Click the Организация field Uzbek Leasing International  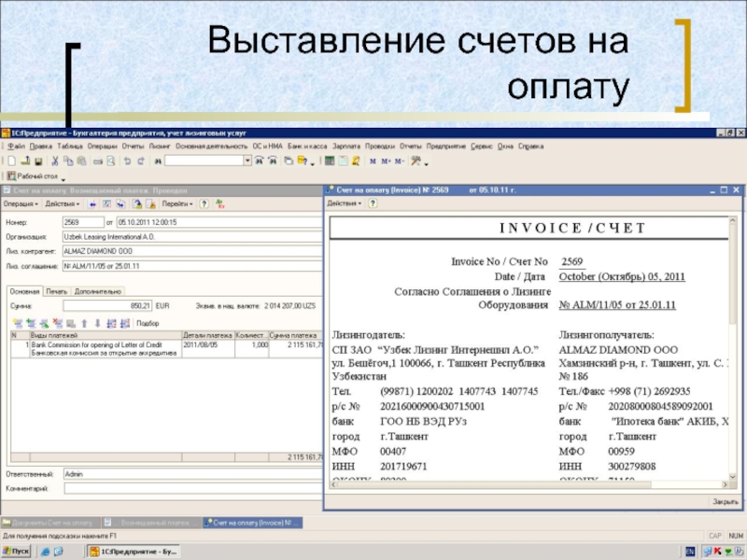point(192,237)
